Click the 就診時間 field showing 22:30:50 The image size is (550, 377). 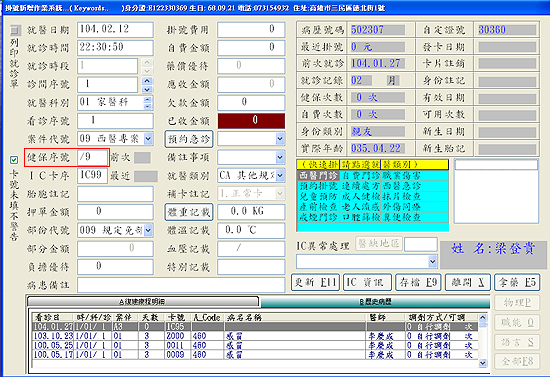tap(115, 48)
